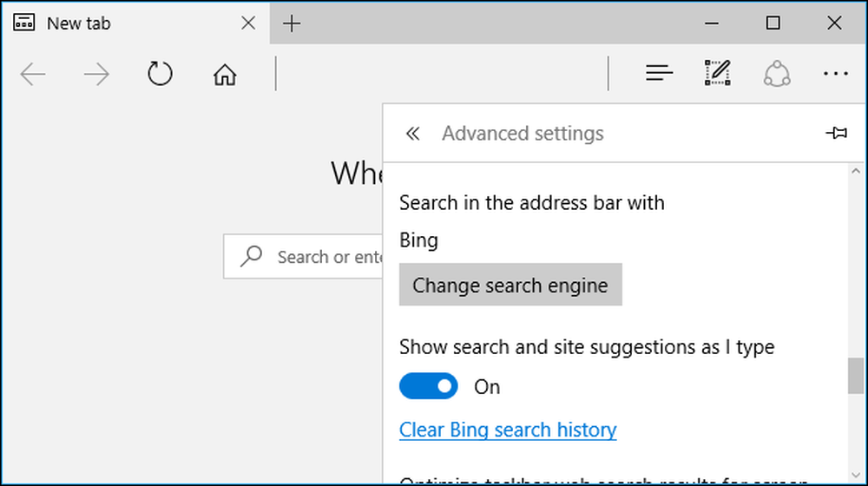Image resolution: width=868 pixels, height=486 pixels.
Task: Click the Search or enter web address box
Action: coord(303,256)
